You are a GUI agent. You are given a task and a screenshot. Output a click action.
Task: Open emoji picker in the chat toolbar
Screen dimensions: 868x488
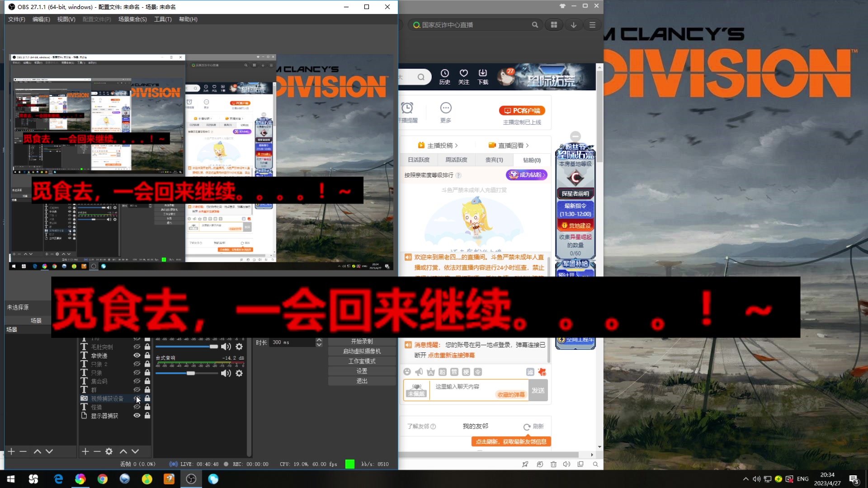point(407,372)
